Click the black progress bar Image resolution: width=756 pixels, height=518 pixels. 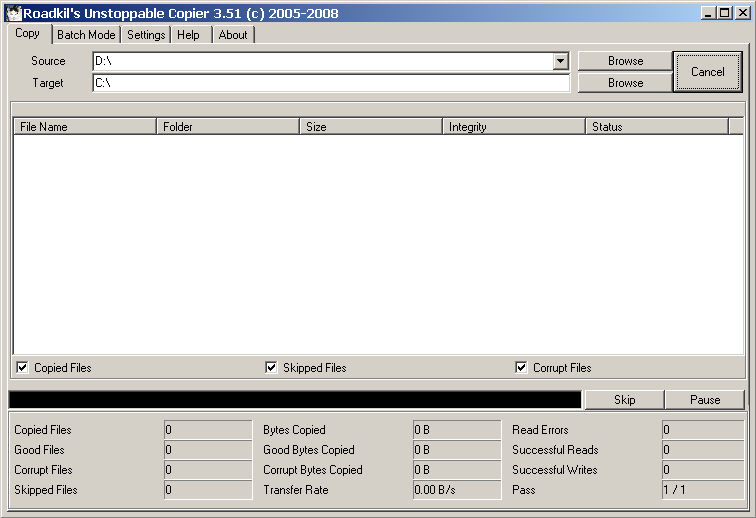coord(295,400)
